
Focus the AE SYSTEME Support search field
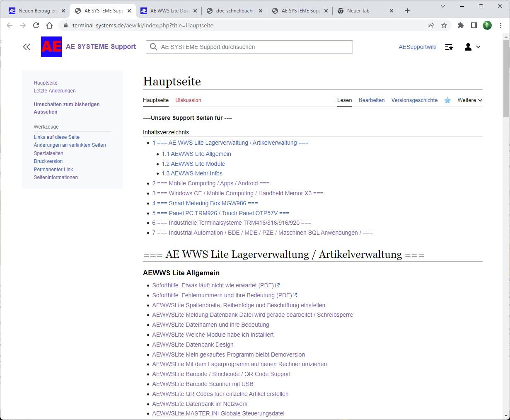click(x=249, y=47)
